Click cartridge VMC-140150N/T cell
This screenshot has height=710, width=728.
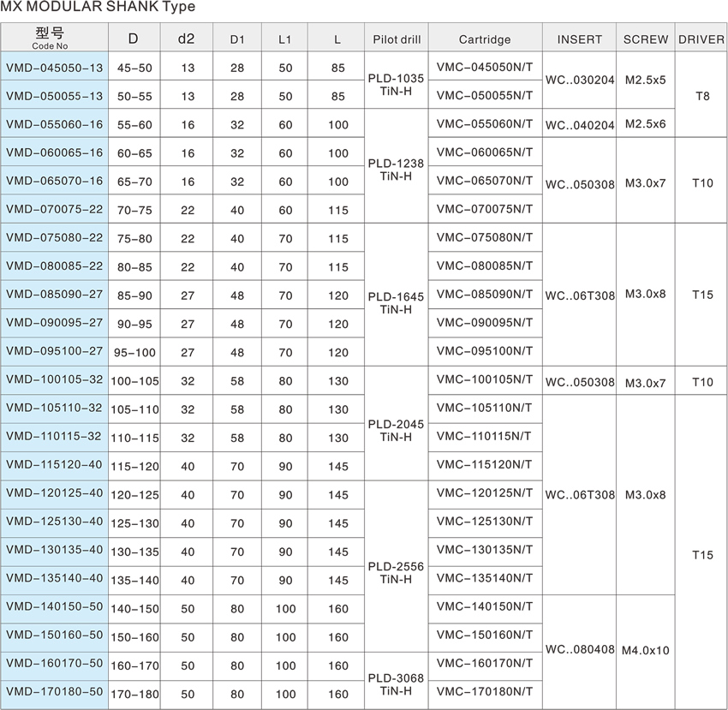click(x=484, y=607)
